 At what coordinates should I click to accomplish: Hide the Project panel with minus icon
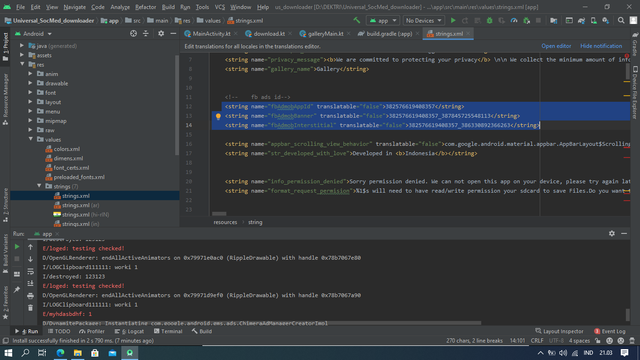(x=173, y=34)
